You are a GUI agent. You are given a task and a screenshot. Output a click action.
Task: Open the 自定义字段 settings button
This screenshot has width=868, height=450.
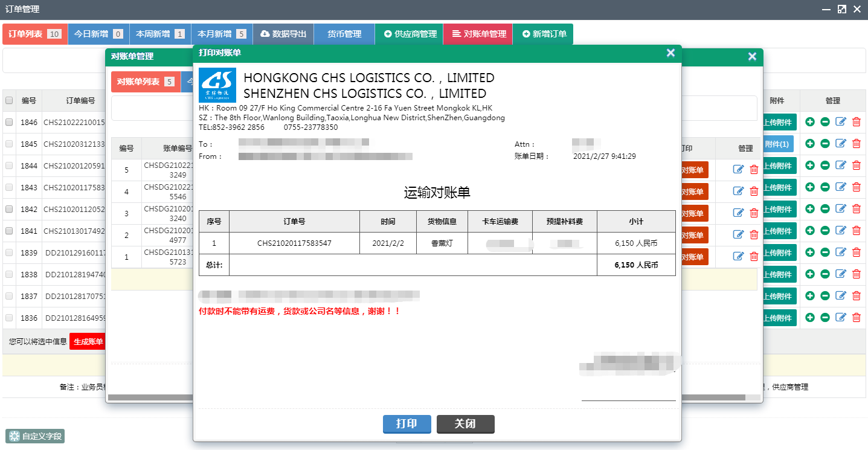tap(35, 436)
